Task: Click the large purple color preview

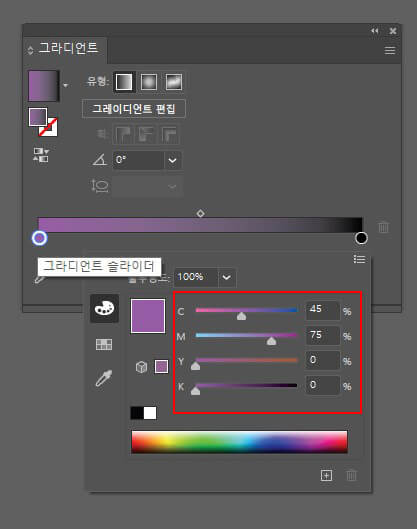Action: point(148,316)
